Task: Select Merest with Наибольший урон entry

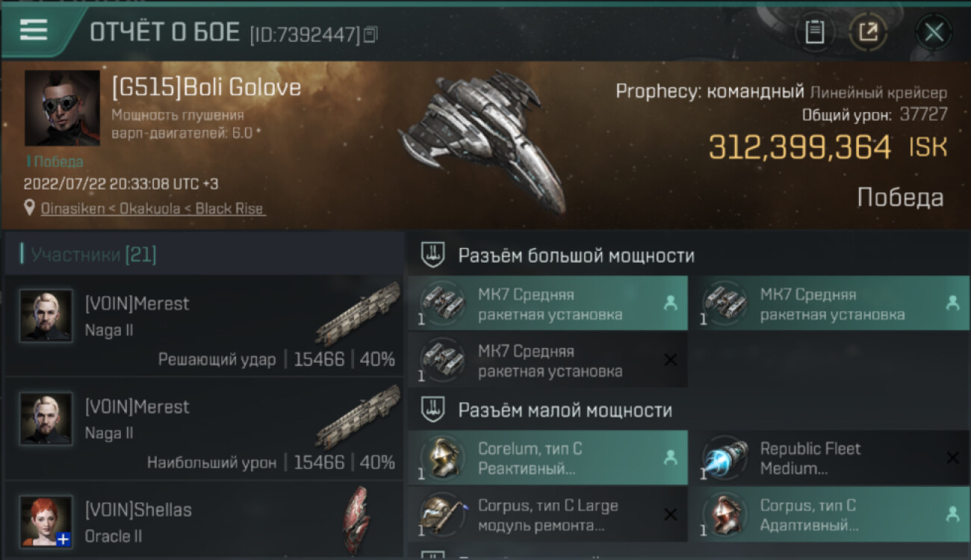Action: (x=203, y=429)
